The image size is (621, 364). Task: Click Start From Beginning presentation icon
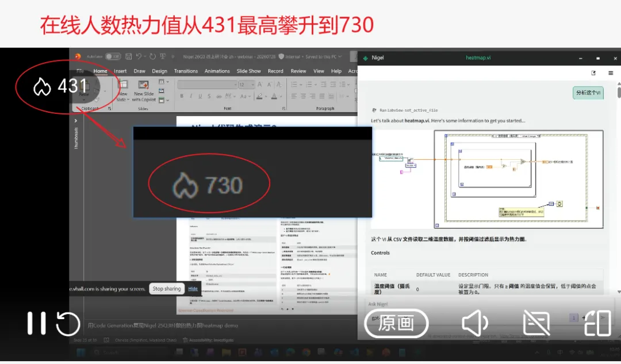163,56
